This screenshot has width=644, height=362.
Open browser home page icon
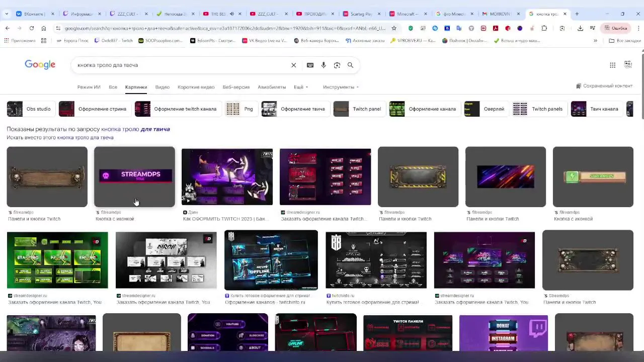click(x=44, y=28)
